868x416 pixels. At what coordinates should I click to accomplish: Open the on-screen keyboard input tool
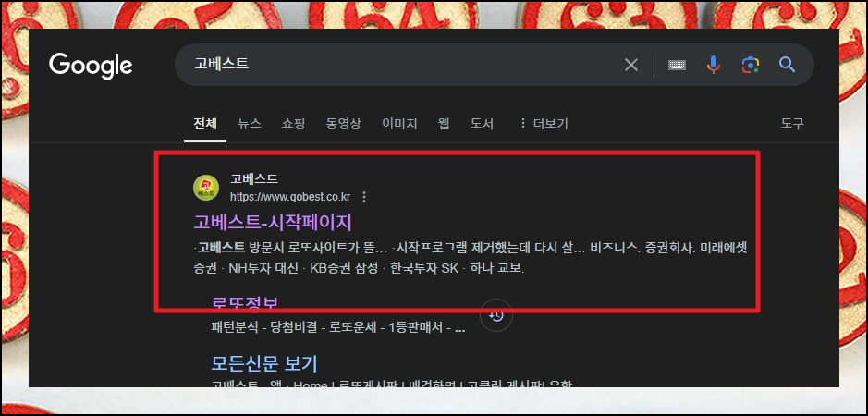(x=677, y=65)
